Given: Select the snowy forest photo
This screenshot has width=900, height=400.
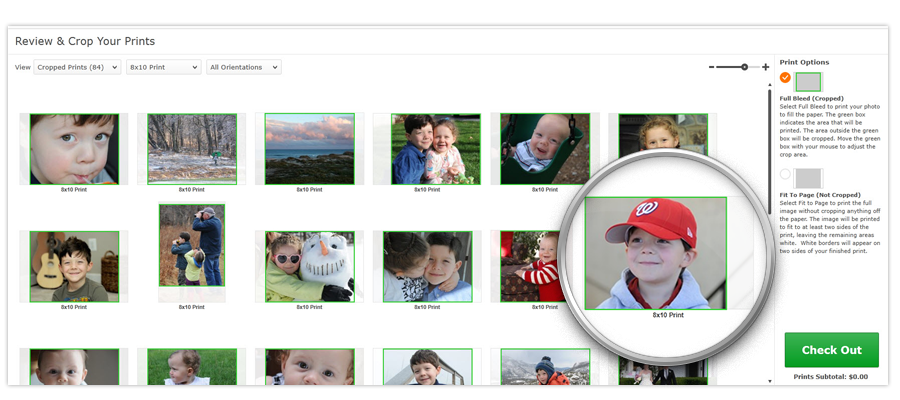Looking at the screenshot, I should pyautogui.click(x=192, y=149).
